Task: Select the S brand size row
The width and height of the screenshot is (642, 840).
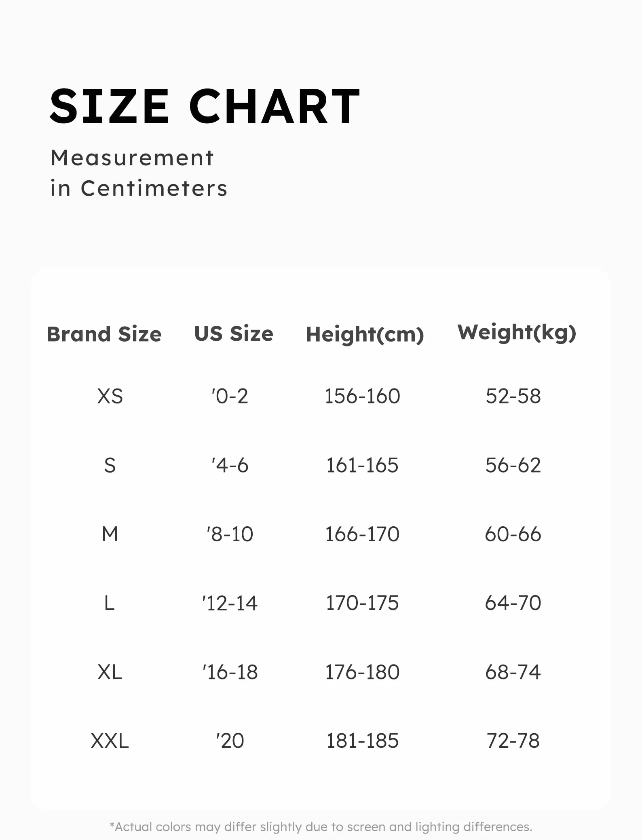Action: point(110,465)
